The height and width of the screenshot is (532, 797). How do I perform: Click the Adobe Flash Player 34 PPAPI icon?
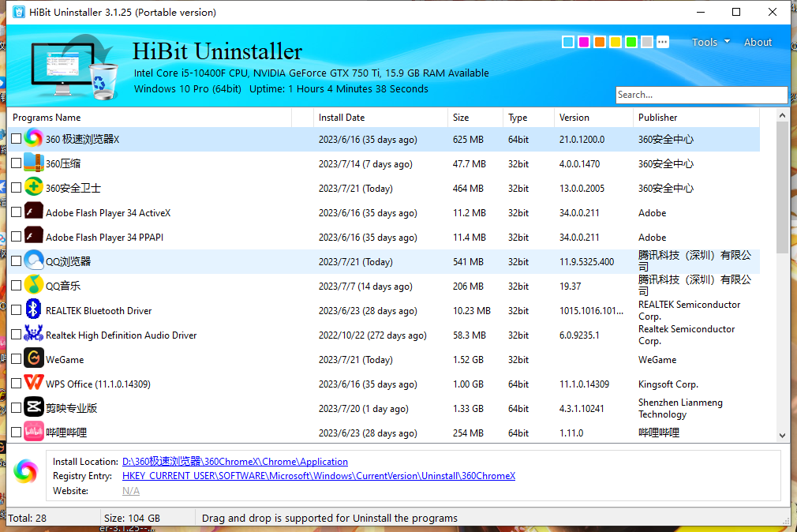[34, 237]
